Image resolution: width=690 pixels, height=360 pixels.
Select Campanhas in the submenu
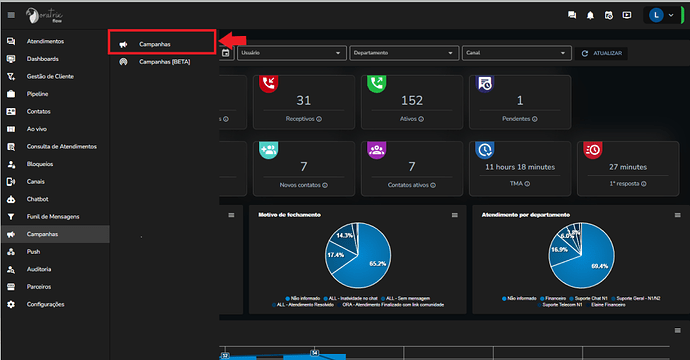tap(162, 44)
